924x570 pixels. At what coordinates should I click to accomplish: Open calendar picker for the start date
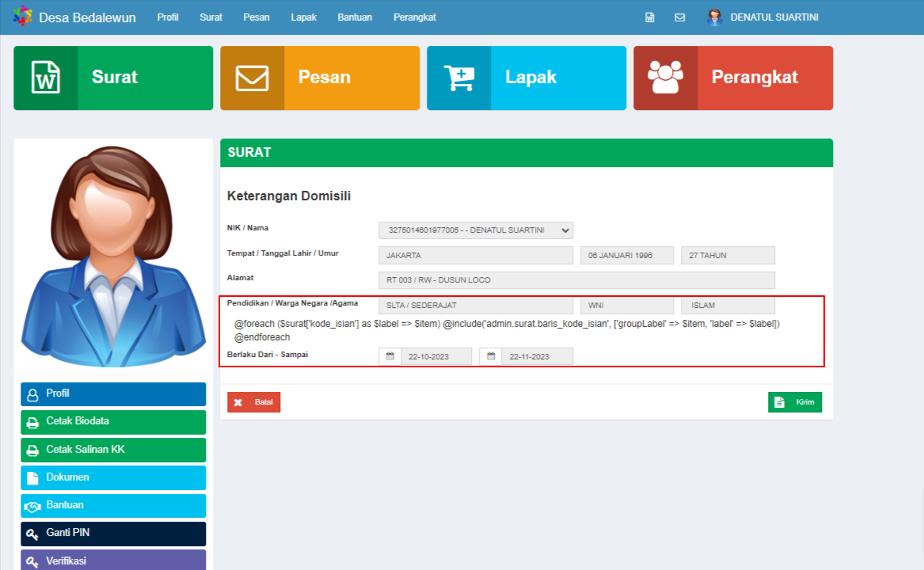(389, 356)
